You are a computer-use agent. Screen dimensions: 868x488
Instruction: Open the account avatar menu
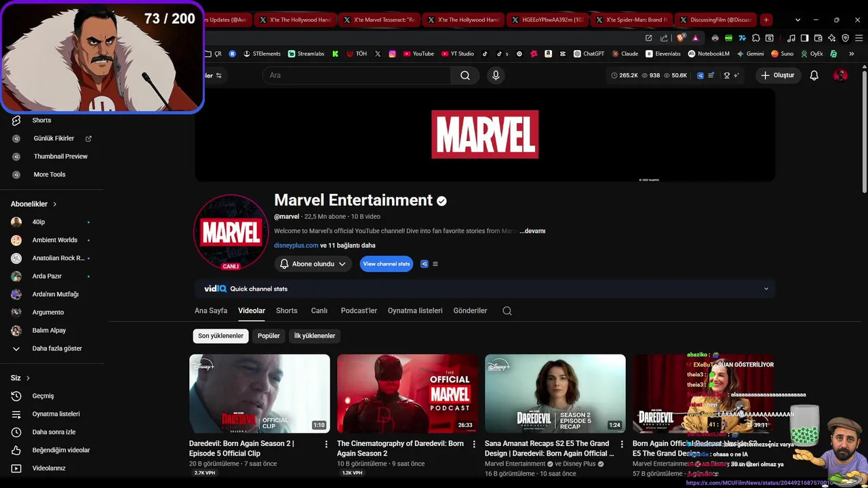click(x=840, y=75)
